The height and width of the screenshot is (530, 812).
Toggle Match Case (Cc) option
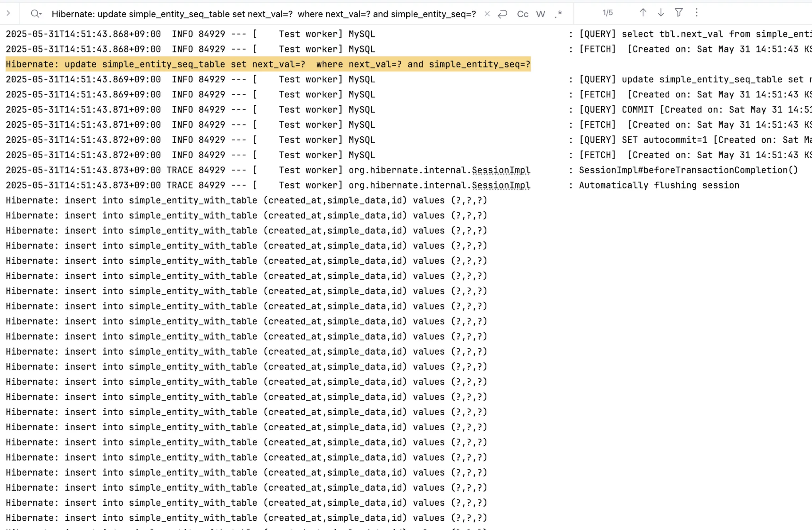pyautogui.click(x=522, y=14)
